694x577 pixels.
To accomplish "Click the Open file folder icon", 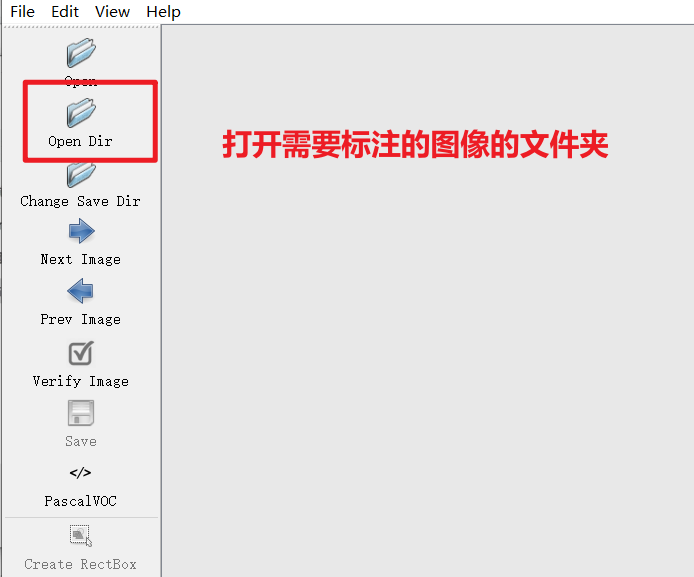I will [81, 53].
